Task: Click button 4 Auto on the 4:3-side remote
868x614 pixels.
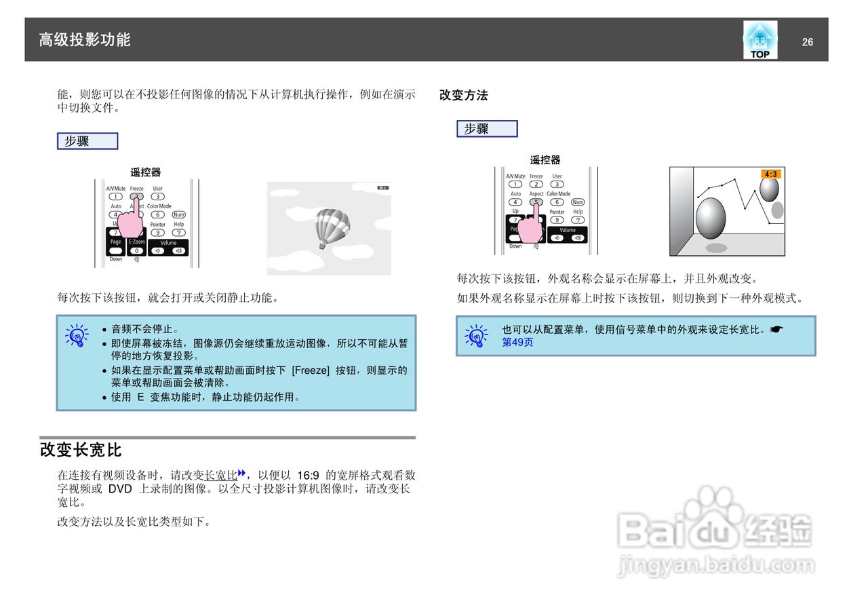Action: [515, 202]
